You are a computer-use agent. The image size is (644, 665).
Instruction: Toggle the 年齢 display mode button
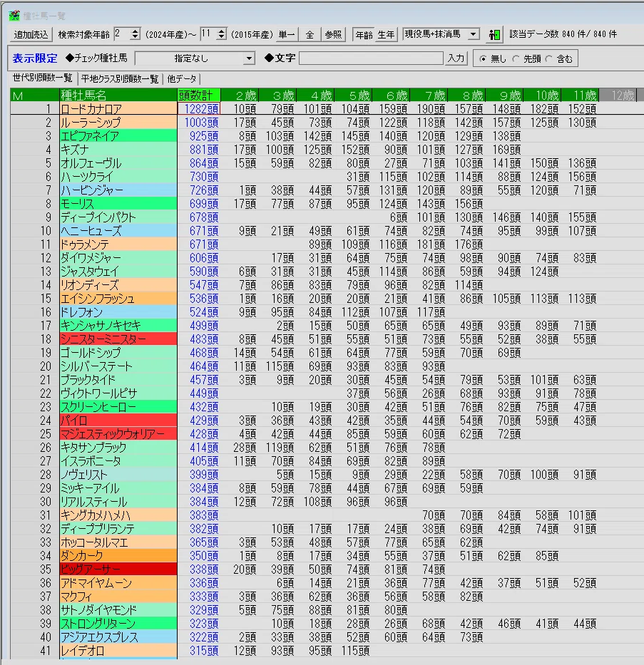[364, 34]
